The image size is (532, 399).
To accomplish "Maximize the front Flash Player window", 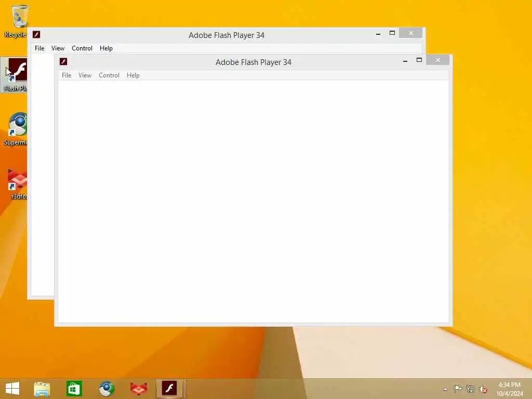I will (x=419, y=60).
